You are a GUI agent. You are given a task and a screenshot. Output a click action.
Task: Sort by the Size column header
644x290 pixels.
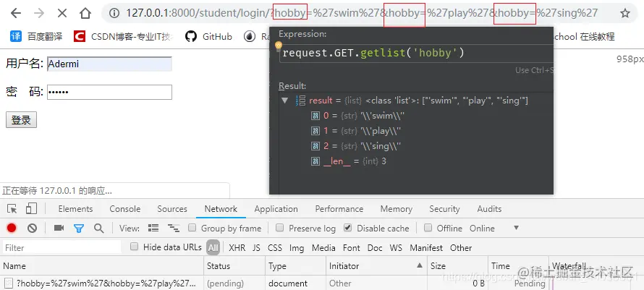tap(457, 265)
